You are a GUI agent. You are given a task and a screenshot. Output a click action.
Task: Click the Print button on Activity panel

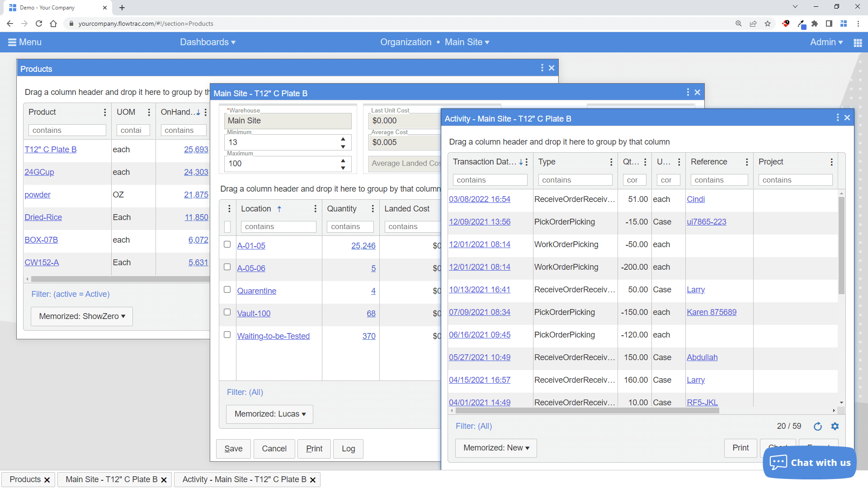741,447
